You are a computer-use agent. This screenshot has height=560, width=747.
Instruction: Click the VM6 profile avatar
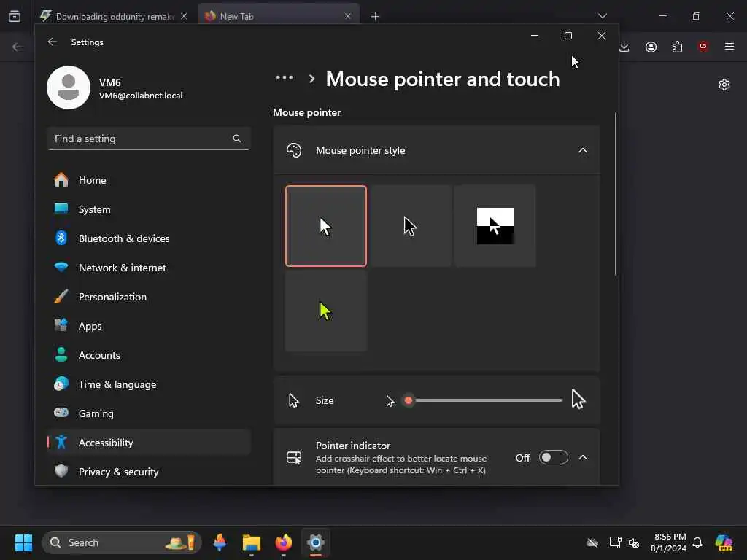[69, 87]
